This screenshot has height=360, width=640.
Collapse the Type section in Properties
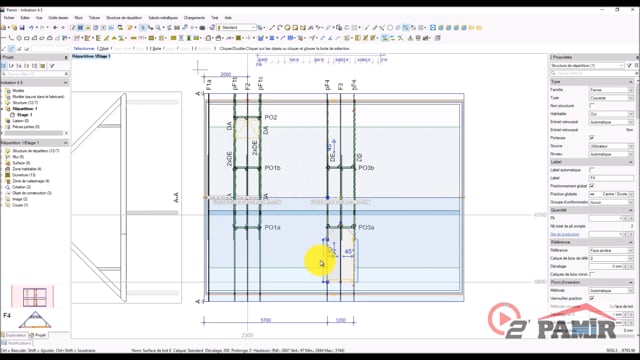[631, 82]
